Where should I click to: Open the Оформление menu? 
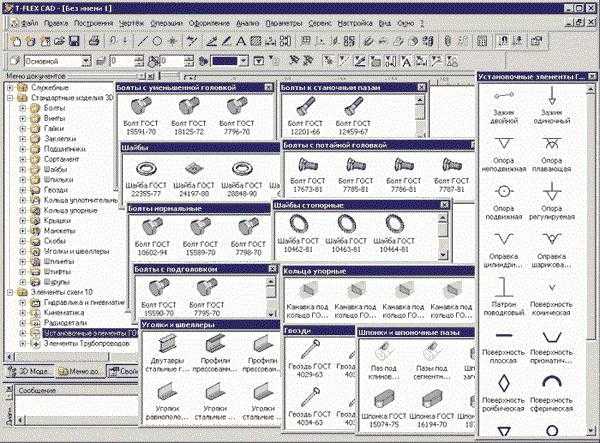pos(209,23)
